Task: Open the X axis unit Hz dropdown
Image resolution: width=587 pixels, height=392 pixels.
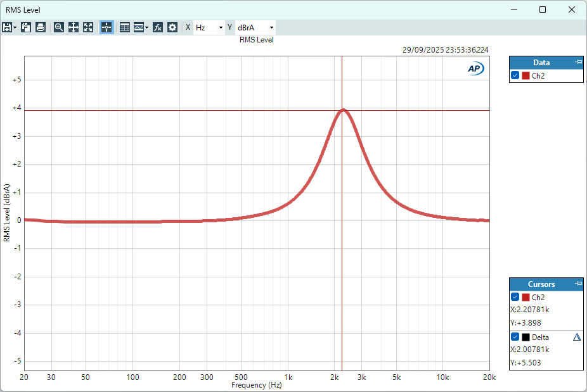Action: click(x=209, y=28)
